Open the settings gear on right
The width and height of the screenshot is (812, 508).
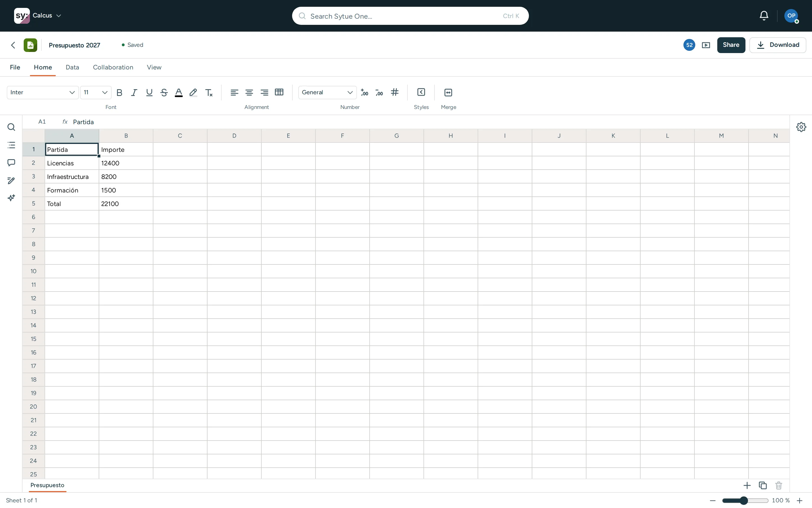[801, 127]
